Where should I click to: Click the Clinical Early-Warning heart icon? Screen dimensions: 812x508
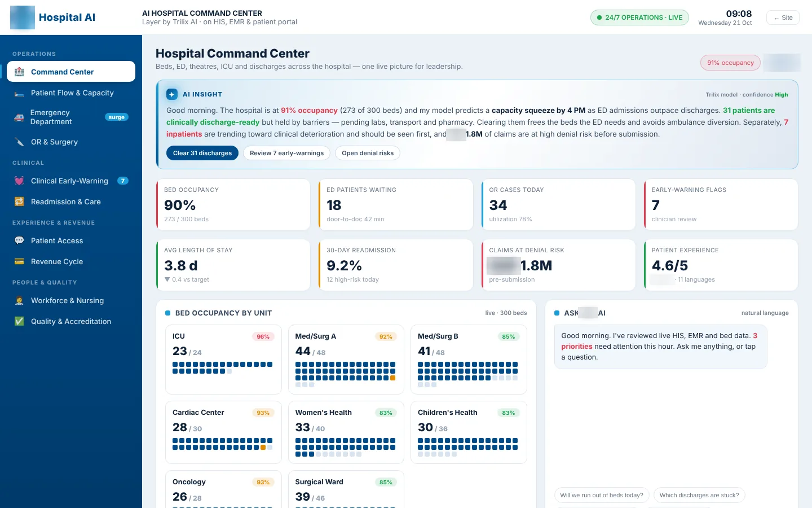tap(19, 181)
